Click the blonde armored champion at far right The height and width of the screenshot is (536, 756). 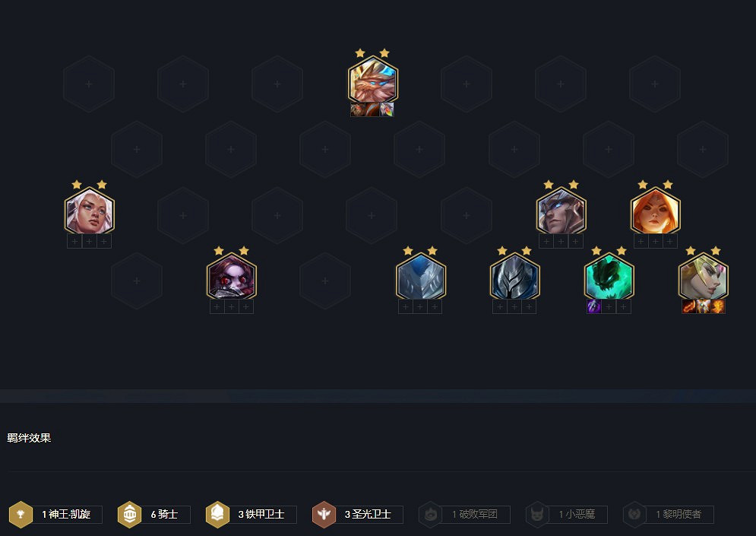pos(703,278)
